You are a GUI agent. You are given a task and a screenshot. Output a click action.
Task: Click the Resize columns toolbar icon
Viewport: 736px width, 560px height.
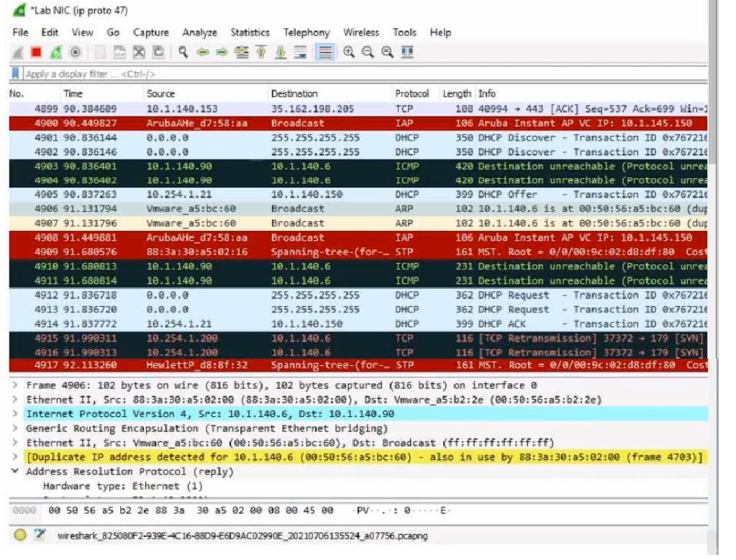(407, 52)
